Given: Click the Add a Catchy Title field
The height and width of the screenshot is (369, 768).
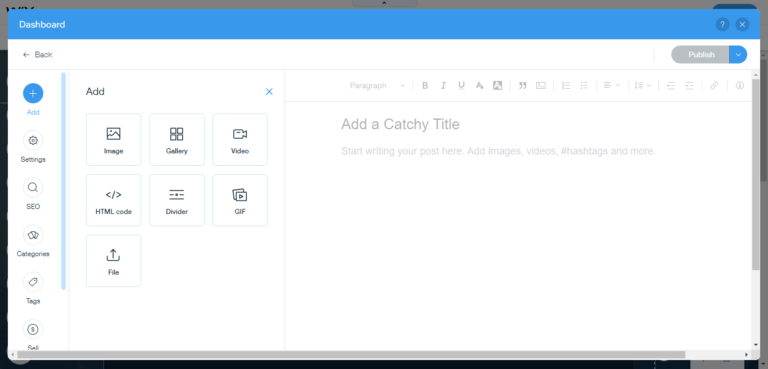Looking at the screenshot, I should click(x=400, y=124).
